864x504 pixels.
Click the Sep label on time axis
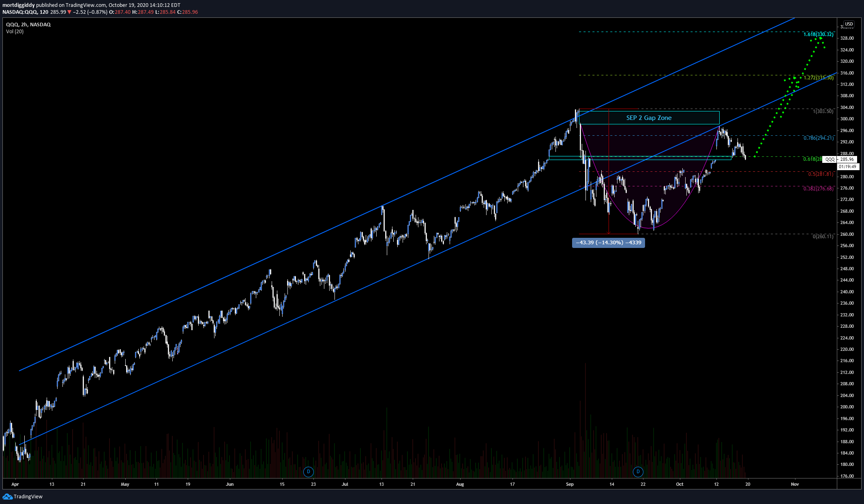pyautogui.click(x=570, y=484)
